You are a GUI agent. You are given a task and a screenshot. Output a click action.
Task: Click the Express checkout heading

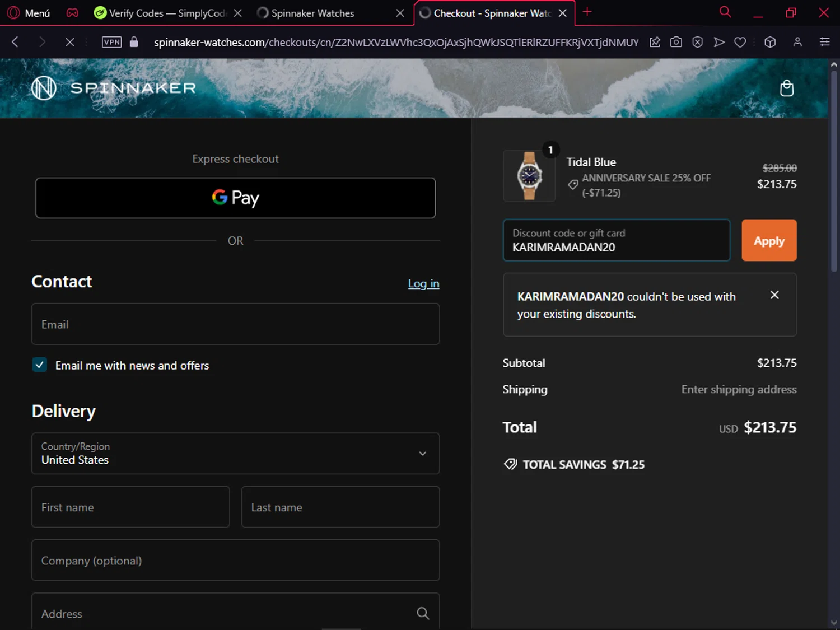[235, 159]
